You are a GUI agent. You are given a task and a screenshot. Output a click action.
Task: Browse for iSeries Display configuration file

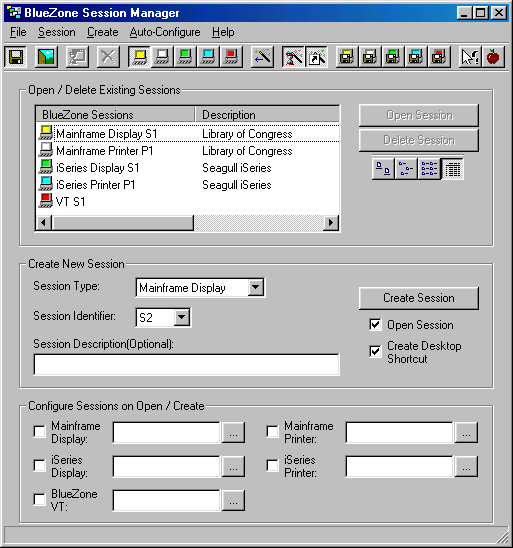click(233, 466)
